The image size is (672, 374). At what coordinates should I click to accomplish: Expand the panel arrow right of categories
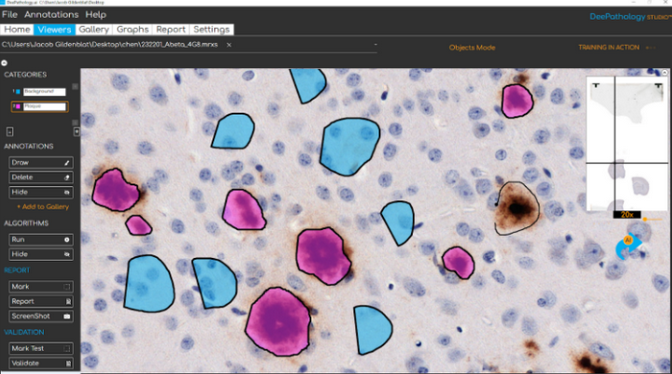(x=76, y=132)
